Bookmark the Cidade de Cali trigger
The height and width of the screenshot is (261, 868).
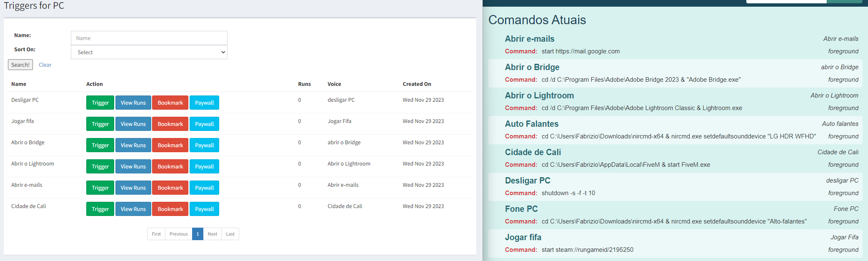170,209
